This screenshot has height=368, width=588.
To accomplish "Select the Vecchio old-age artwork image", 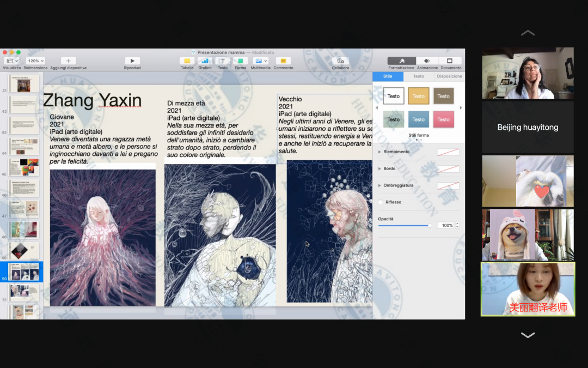I will tap(329, 231).
